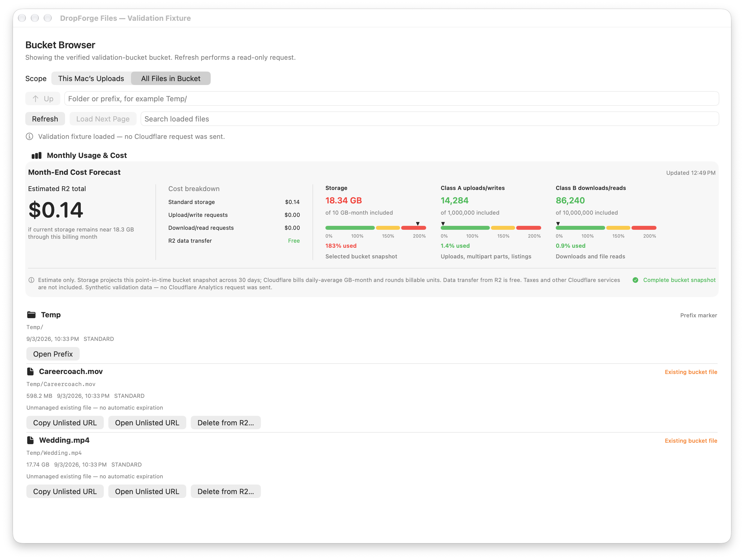Image resolution: width=744 pixels, height=560 pixels.
Task: Click the Careercoach.mov file icon
Action: point(30,371)
